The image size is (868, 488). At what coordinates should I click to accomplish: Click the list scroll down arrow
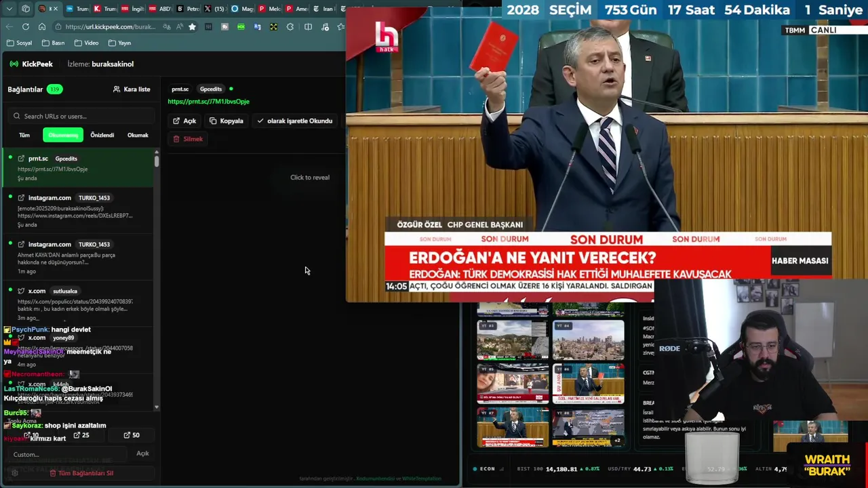(x=157, y=407)
